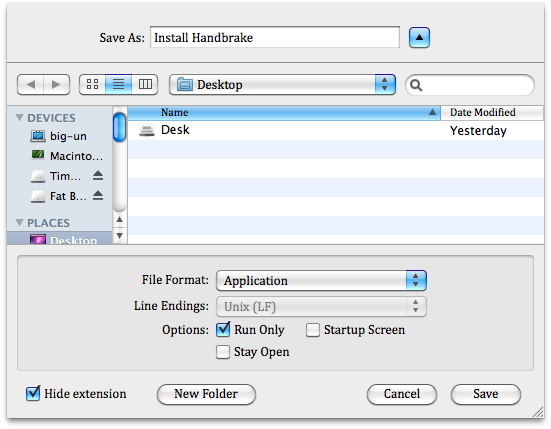The height and width of the screenshot is (429, 551).
Task: Switch to list view mode
Action: (x=118, y=84)
